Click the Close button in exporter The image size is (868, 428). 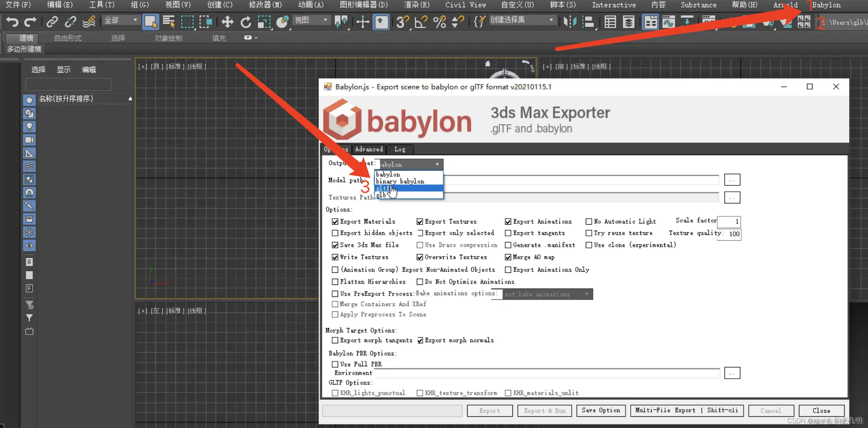click(x=821, y=410)
